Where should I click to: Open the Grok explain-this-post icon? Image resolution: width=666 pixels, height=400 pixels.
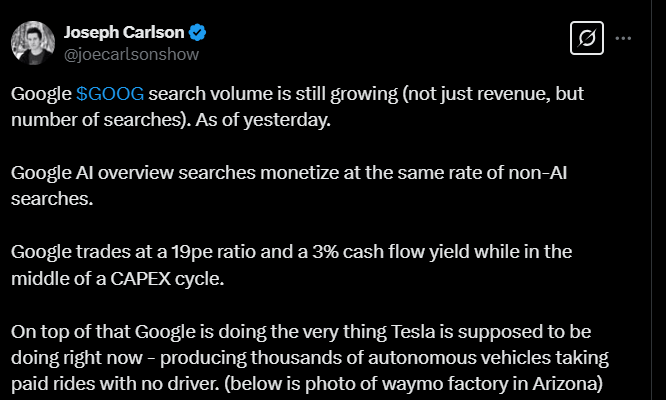[587, 38]
